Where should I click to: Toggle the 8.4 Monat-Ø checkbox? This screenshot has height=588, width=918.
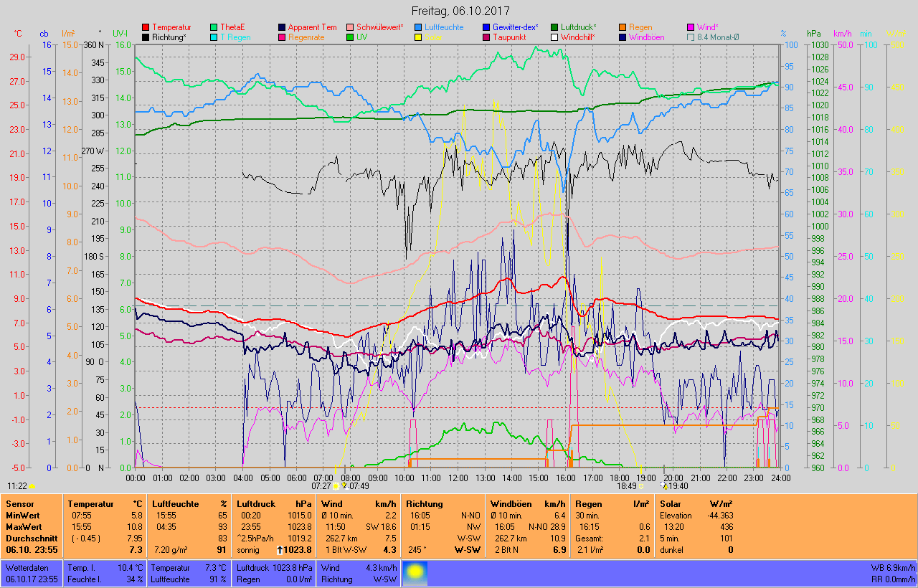tap(691, 37)
